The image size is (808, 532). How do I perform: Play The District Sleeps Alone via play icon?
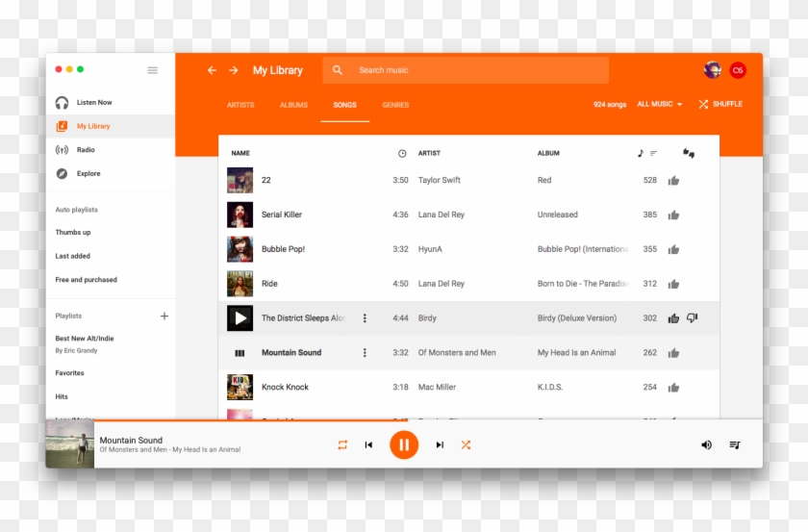(240, 318)
